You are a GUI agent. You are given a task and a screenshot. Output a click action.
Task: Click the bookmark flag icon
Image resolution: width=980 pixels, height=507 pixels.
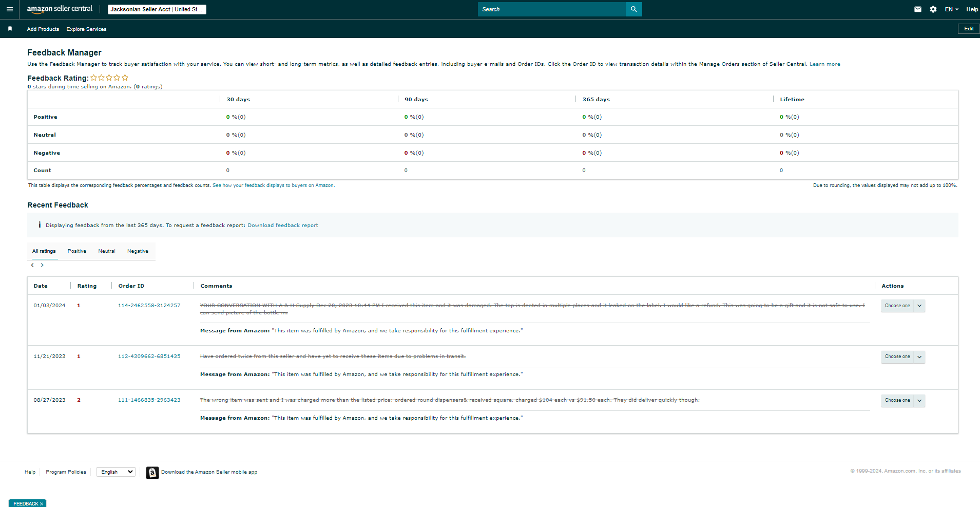pos(10,29)
